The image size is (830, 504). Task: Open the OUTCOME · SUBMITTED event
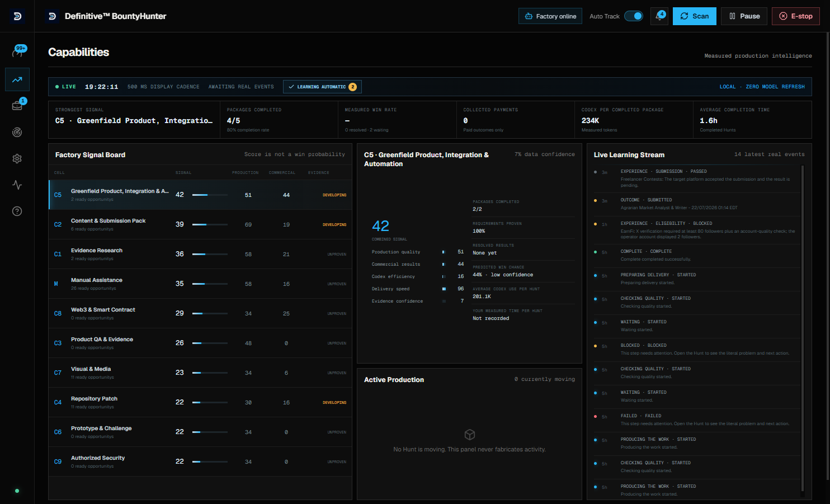point(697,204)
